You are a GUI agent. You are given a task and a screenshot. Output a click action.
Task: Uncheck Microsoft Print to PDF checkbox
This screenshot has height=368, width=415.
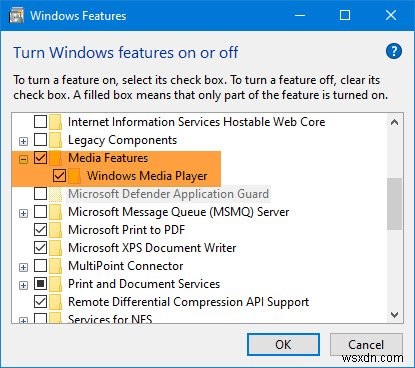(40, 230)
